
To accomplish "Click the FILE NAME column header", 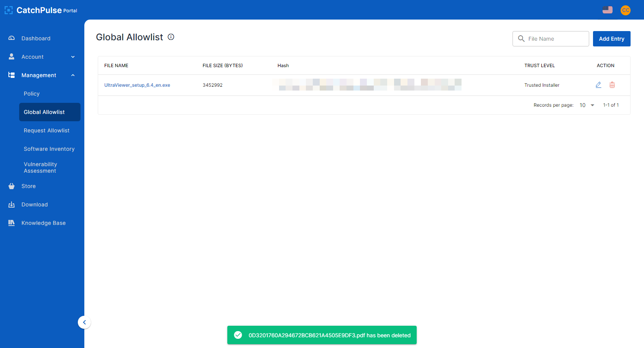I will (116, 66).
